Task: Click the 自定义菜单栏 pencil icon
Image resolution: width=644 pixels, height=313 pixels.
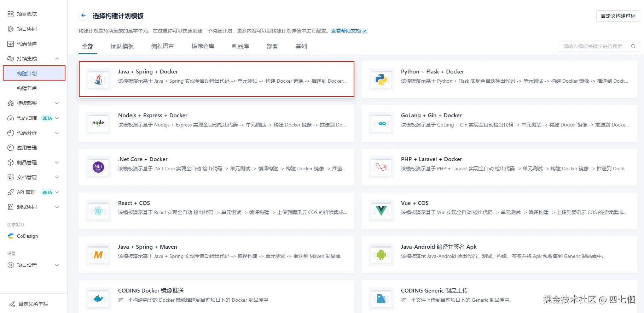Action: coord(12,304)
